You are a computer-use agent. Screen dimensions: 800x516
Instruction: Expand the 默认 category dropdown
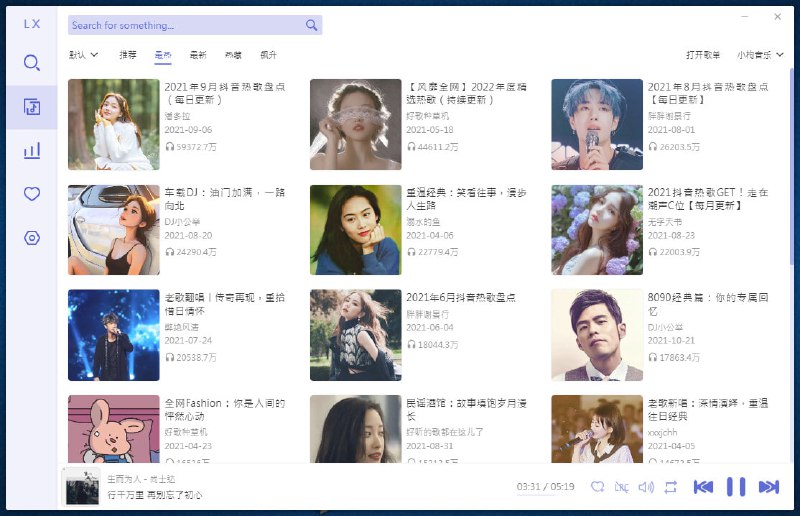point(84,55)
